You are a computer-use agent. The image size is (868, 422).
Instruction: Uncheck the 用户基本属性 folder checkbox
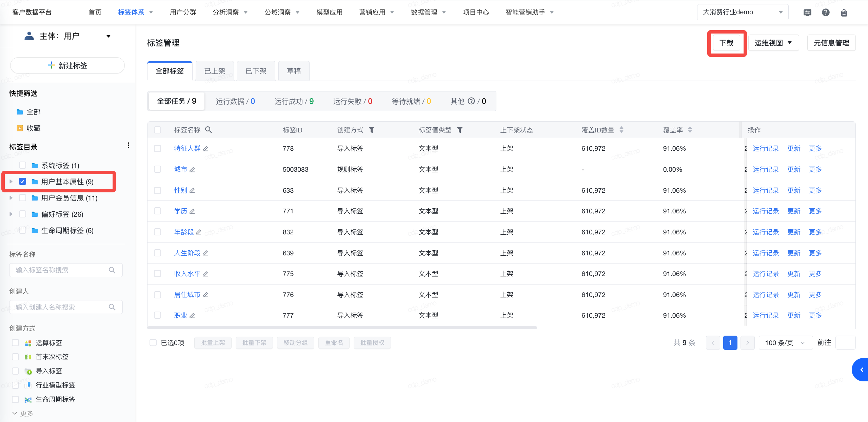23,182
